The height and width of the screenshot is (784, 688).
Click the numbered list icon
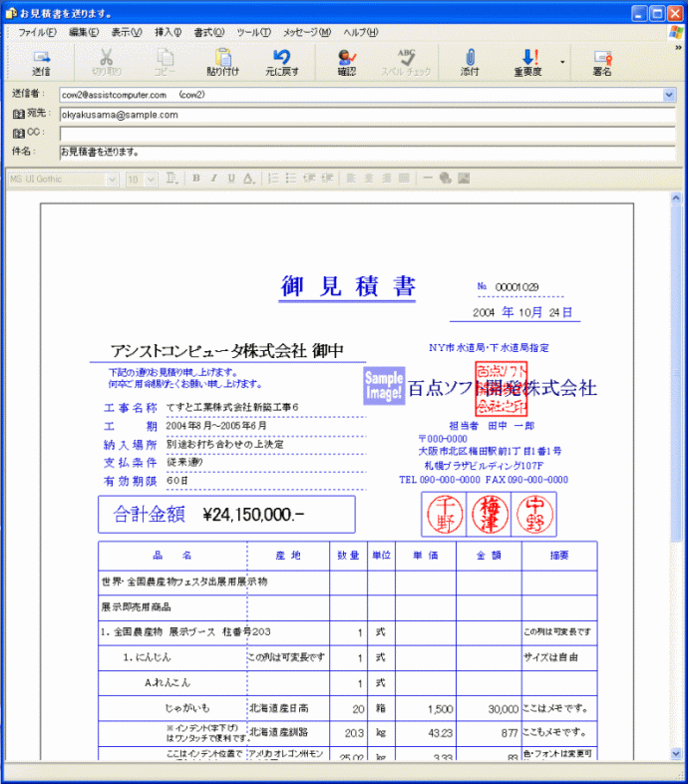273,179
